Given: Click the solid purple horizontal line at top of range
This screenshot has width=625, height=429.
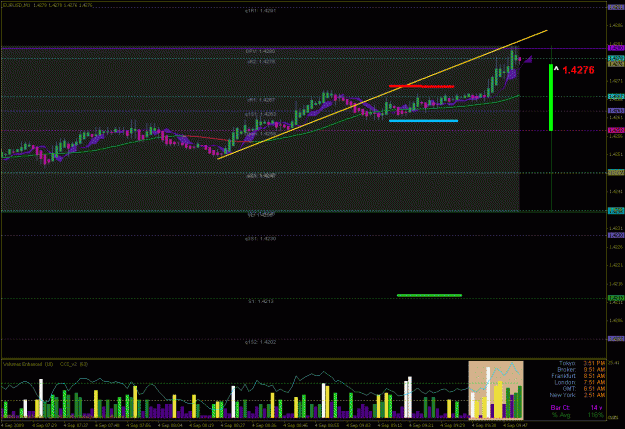Looking at the screenshot, I should [x=304, y=48].
